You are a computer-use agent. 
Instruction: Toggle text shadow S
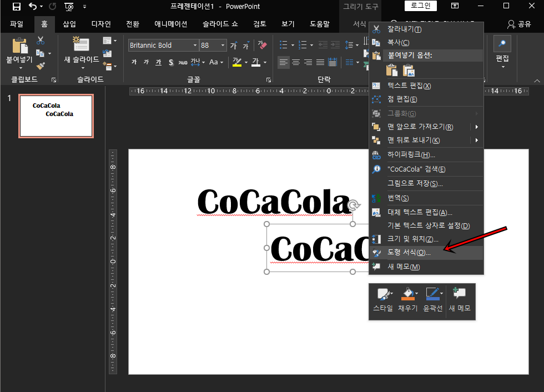171,62
